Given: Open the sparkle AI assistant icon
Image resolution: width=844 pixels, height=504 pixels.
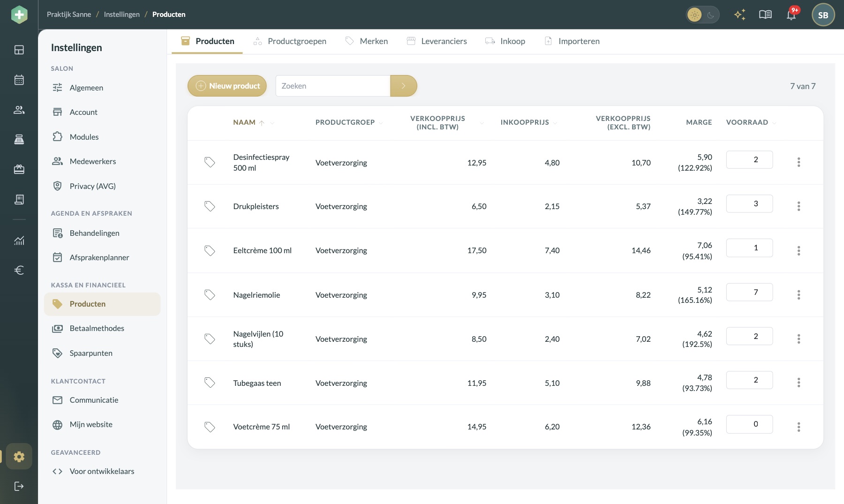Looking at the screenshot, I should pos(740,15).
